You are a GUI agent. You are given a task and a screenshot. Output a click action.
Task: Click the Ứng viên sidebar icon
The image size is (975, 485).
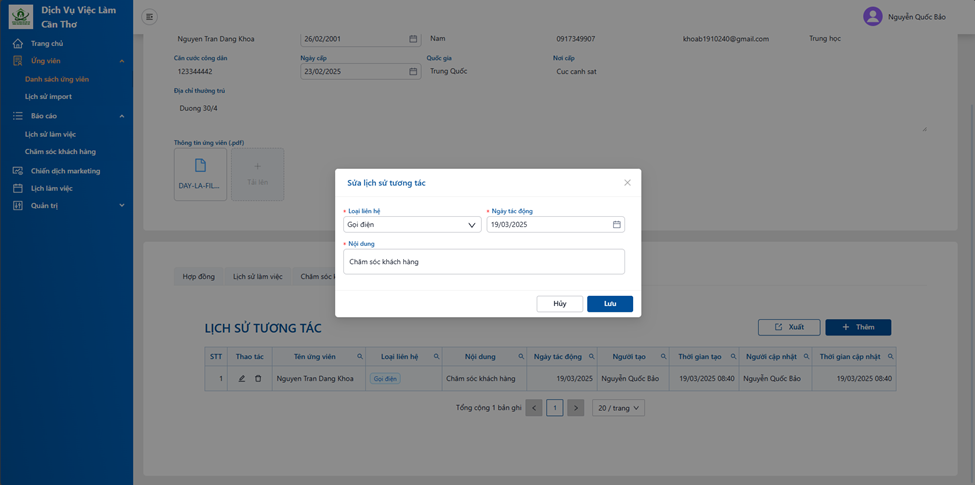click(18, 61)
